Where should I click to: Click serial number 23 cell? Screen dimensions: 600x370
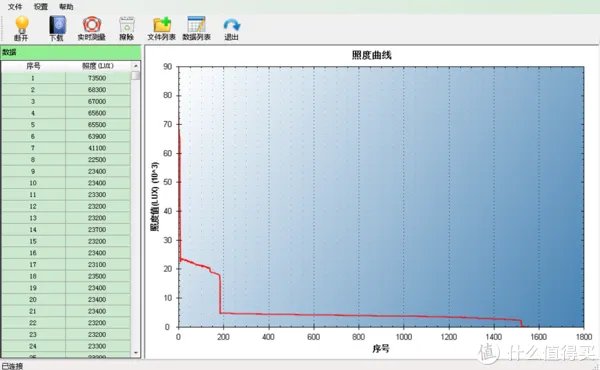coord(33,334)
